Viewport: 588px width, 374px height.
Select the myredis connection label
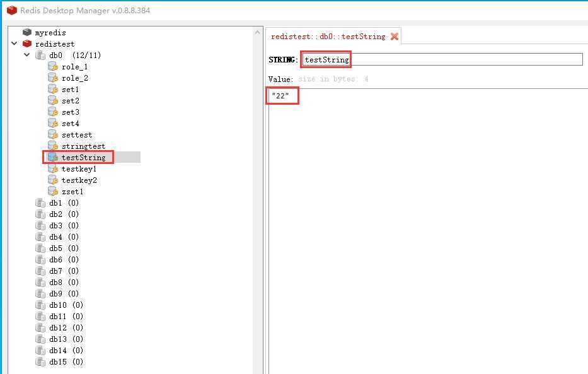50,33
